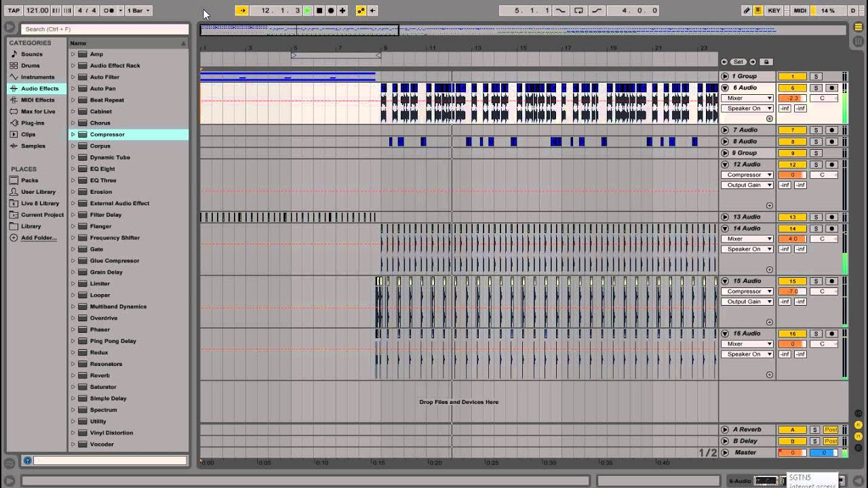Select Samples in browser categories
The width and height of the screenshot is (868, 488).
33,146
